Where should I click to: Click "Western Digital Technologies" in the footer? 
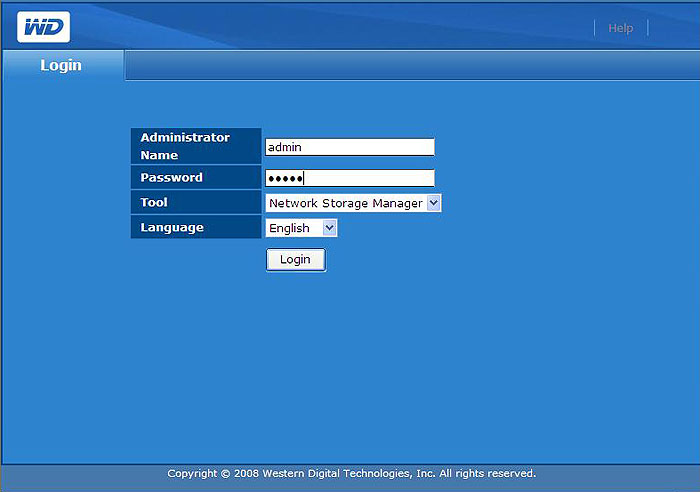point(336,473)
